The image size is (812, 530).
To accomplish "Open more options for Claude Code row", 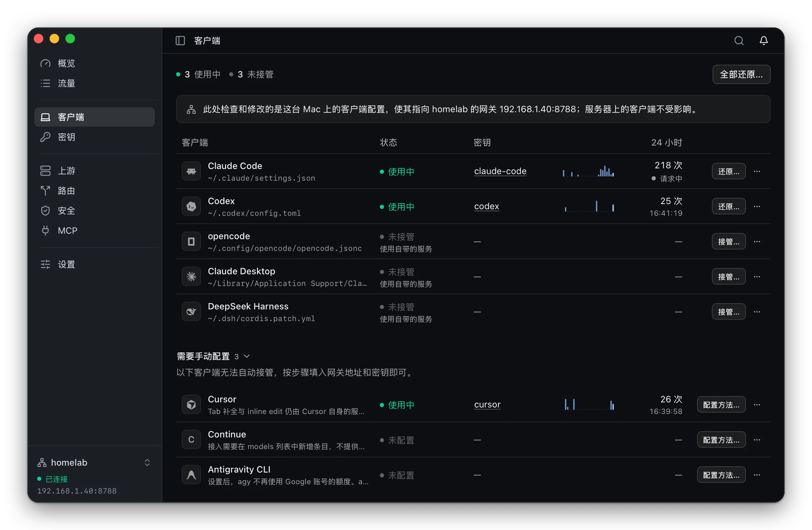I will [x=757, y=171].
